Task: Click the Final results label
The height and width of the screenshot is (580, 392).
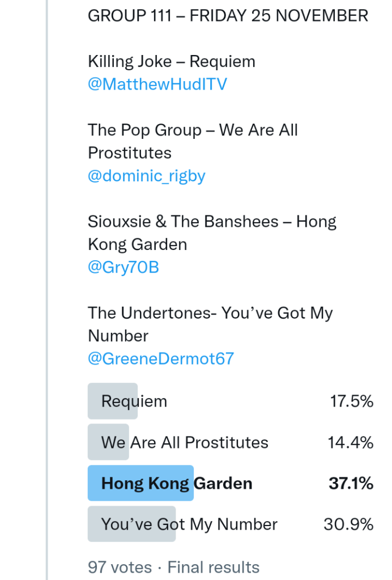Action: 213,567
